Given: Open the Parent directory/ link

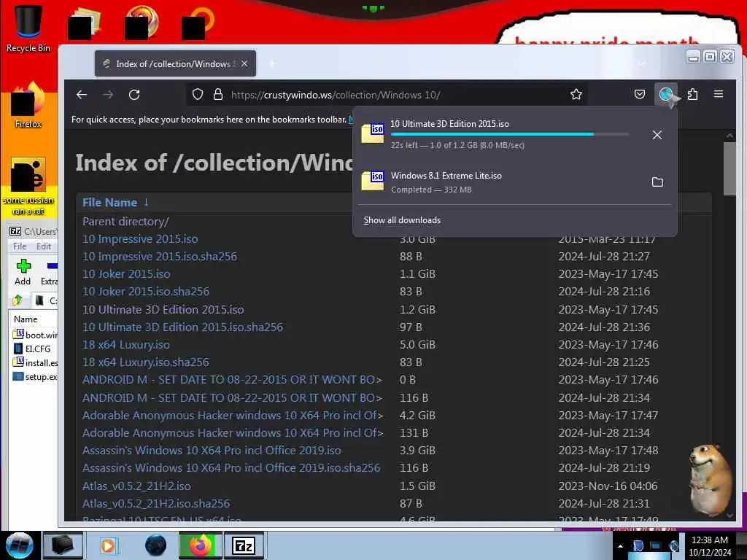Looking at the screenshot, I should click(125, 222).
